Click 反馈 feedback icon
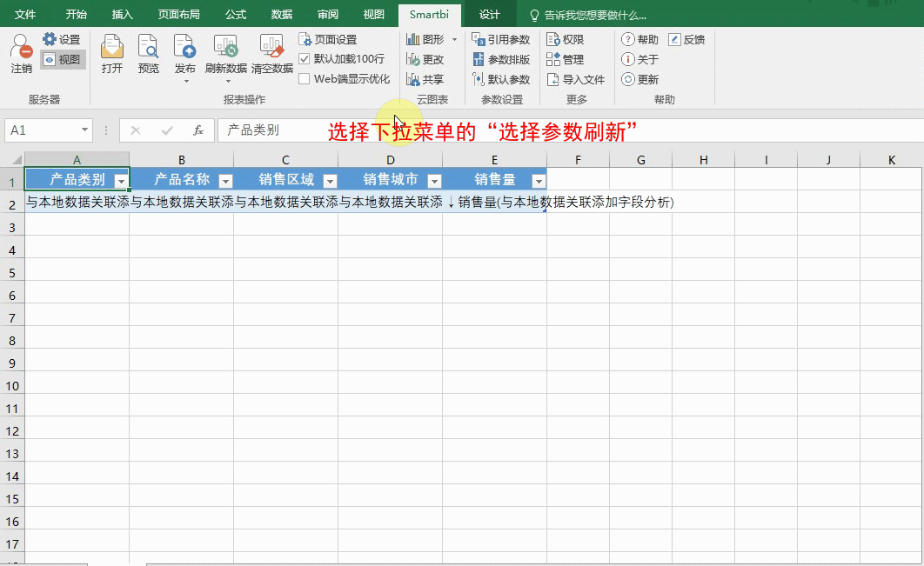 point(675,39)
